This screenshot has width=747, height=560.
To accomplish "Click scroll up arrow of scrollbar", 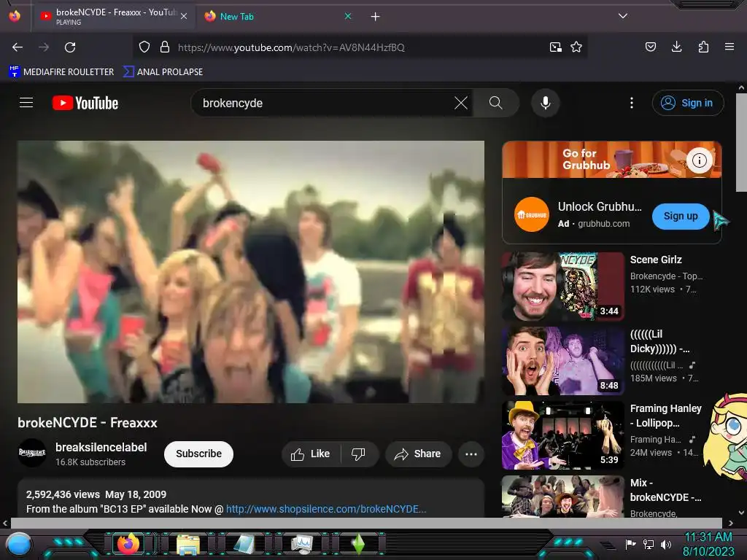I will coord(741,87).
